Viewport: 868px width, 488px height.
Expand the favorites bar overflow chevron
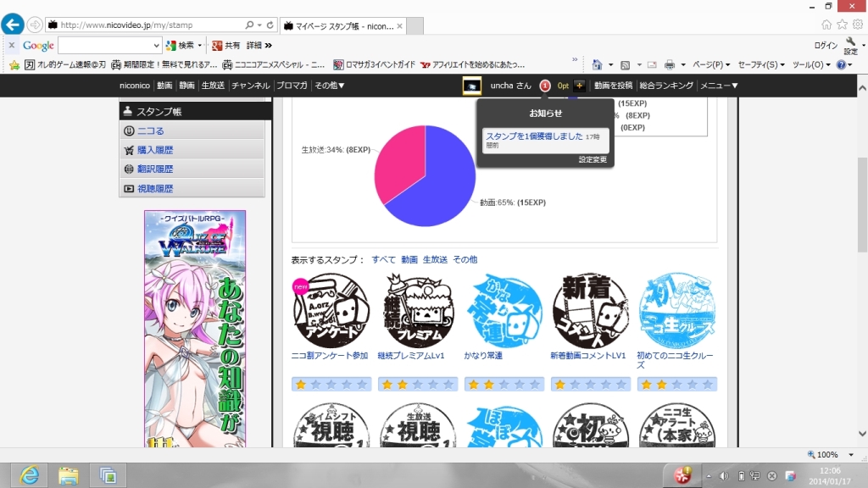(575, 60)
